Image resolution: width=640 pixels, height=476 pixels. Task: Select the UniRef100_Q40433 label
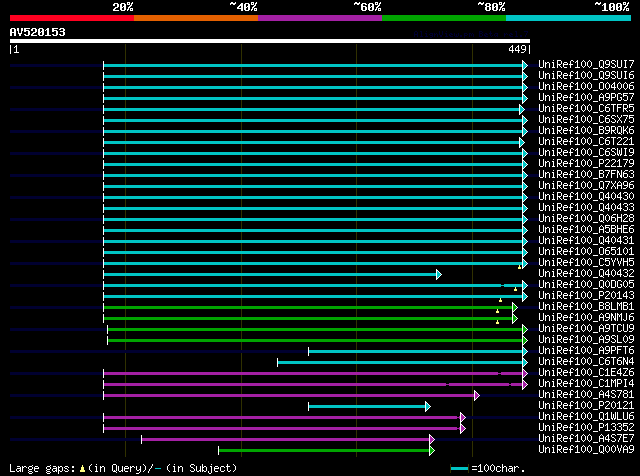586,208
